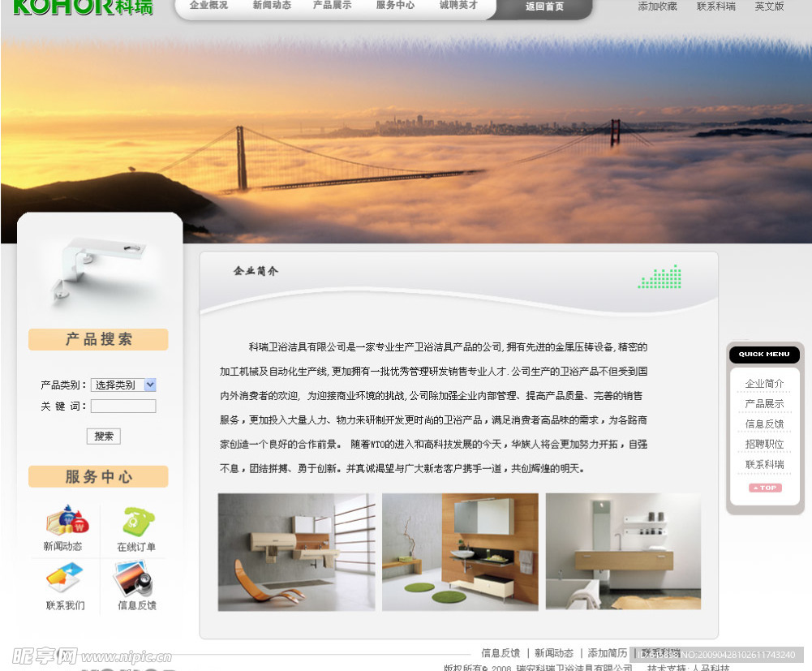Select 招聘职位 in quick menu
This screenshot has height=671, width=812.
pos(764,444)
